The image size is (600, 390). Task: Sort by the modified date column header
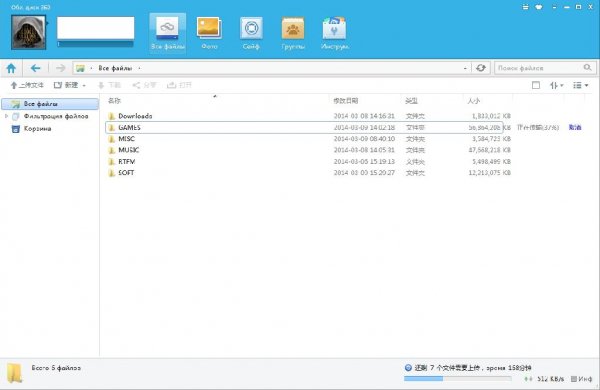tap(346, 101)
